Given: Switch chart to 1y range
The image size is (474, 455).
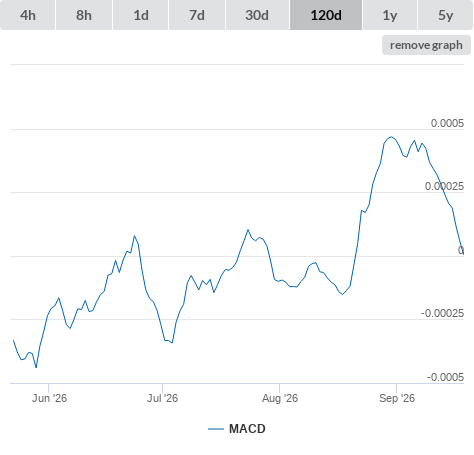Looking at the screenshot, I should pos(390,15).
